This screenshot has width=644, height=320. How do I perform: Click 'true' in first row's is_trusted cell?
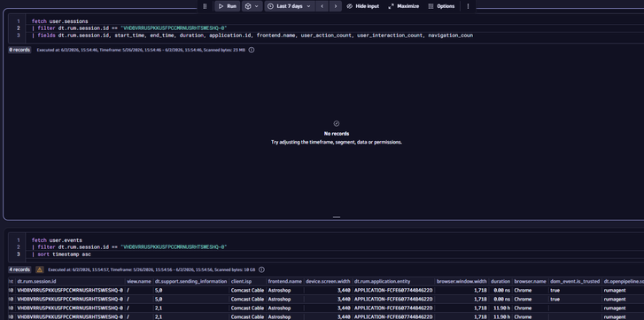555,291
